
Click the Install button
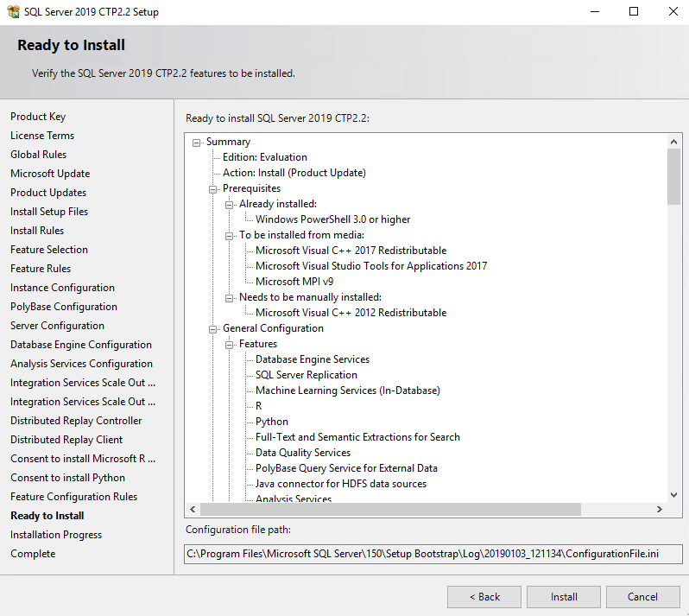coord(564,597)
